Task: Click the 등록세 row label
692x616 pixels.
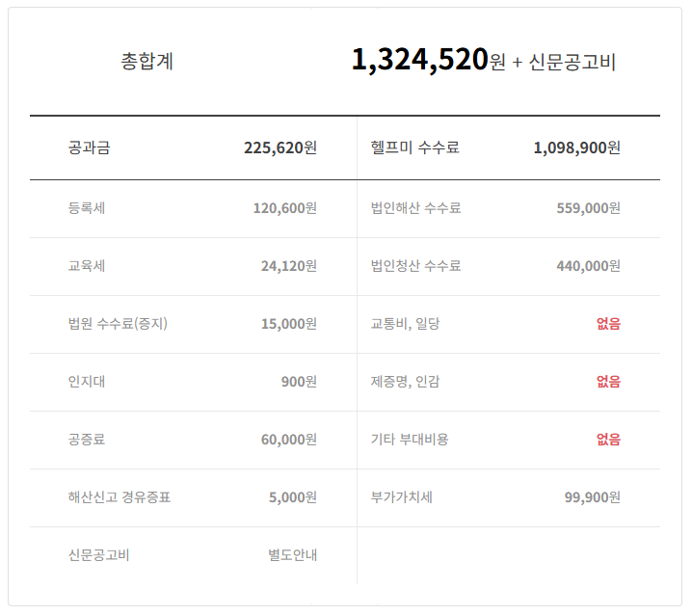Action: (87, 208)
